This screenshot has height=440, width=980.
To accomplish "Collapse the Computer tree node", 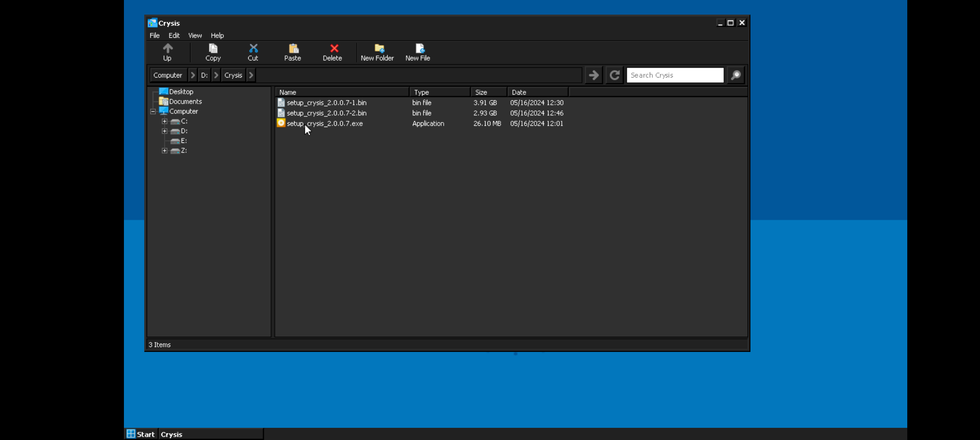I will 153,111.
